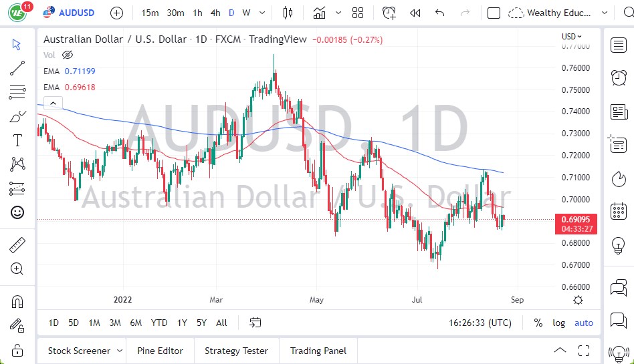Image resolution: width=634 pixels, height=364 pixels.
Task: Enable the auto scale toggle
Action: (x=584, y=323)
